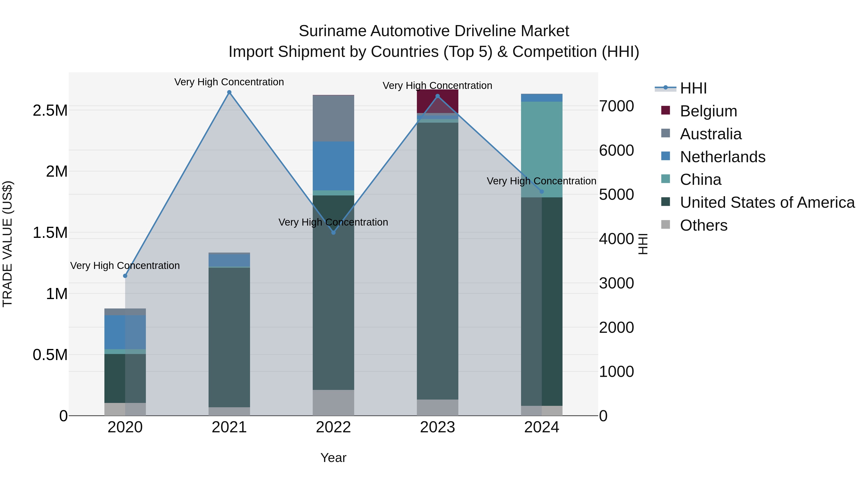Click the HHI data point for 2021
The width and height of the screenshot is (868, 488).
click(229, 92)
